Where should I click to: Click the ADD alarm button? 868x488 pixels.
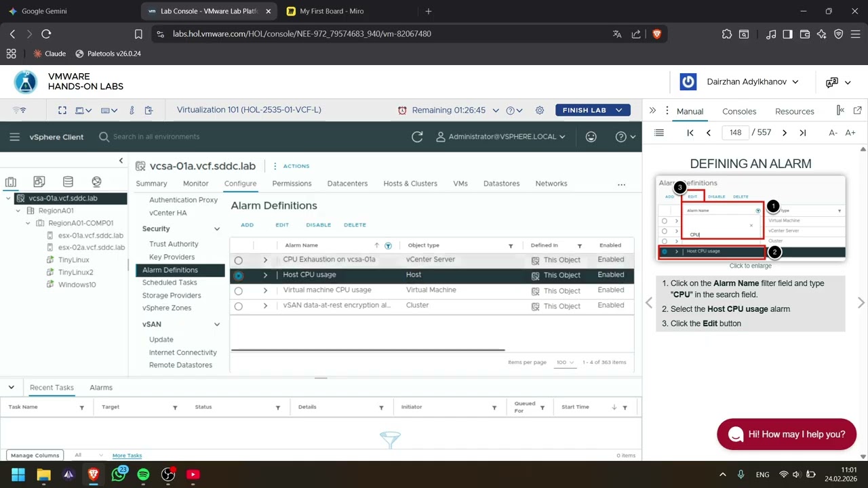coord(247,225)
